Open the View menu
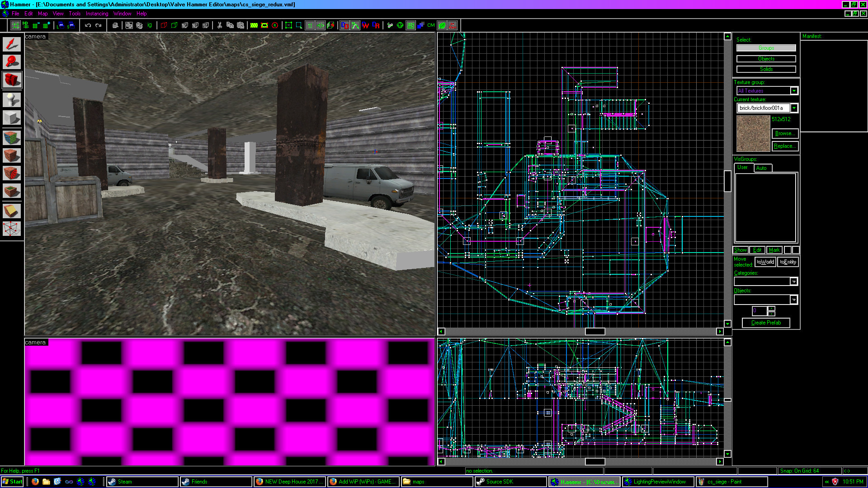The width and height of the screenshot is (868, 488). (58, 14)
